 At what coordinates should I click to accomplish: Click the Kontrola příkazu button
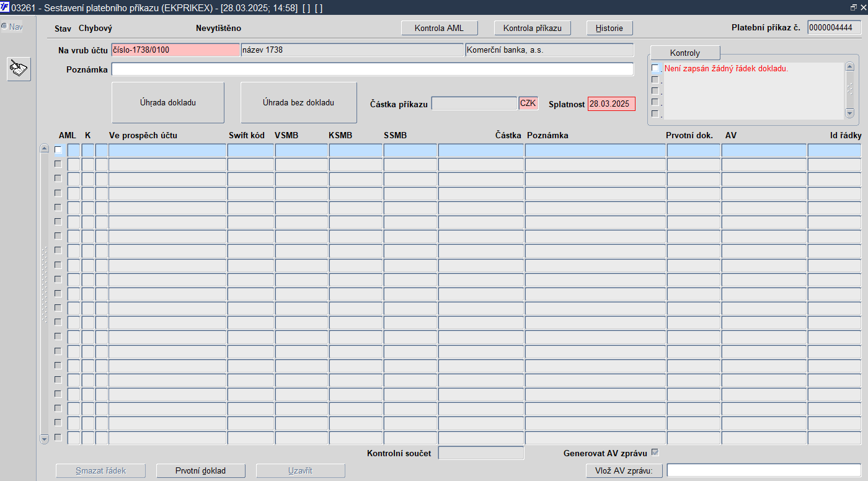coord(533,28)
